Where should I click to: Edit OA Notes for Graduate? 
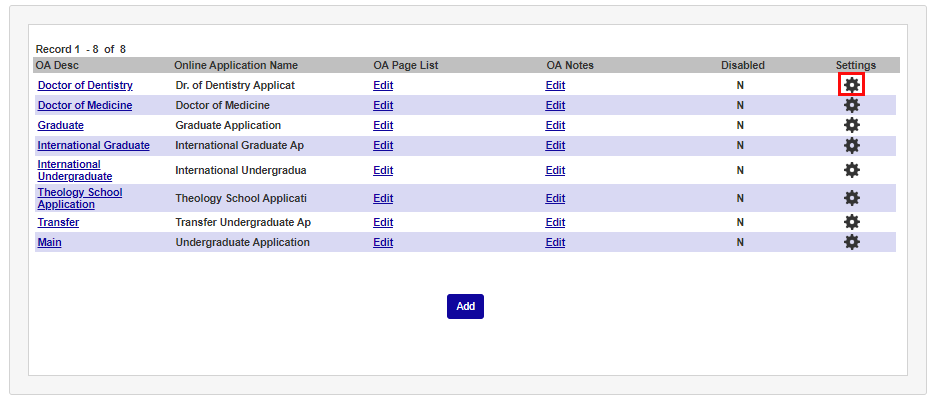pos(555,125)
